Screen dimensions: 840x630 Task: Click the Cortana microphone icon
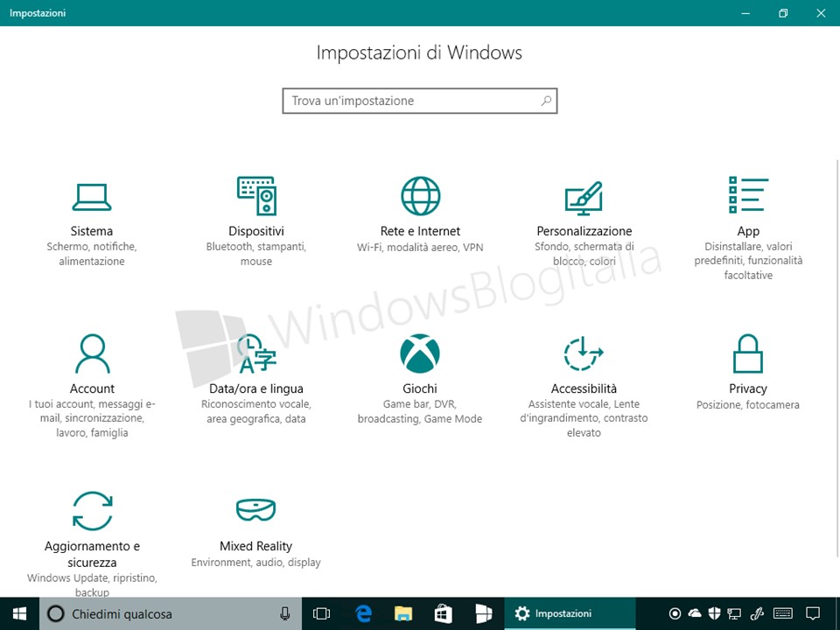point(285,614)
